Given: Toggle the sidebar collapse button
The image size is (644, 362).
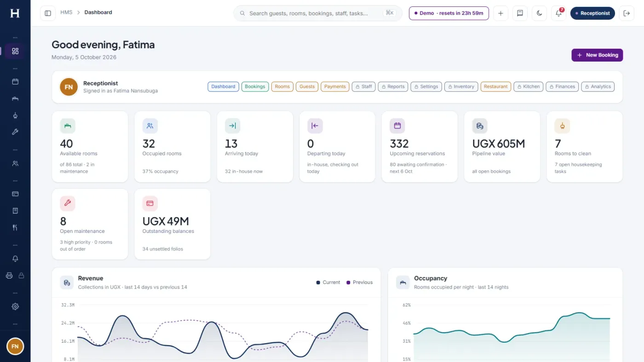Looking at the screenshot, I should point(48,13).
